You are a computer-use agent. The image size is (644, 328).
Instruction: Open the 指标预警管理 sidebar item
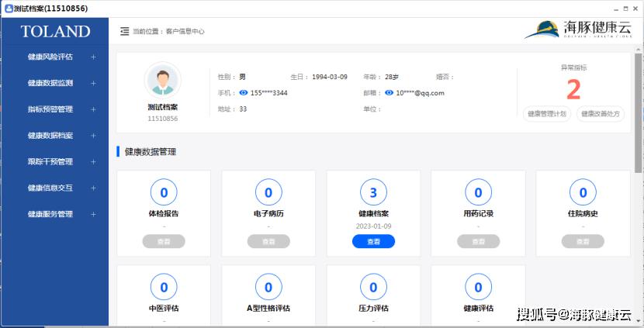pos(50,109)
